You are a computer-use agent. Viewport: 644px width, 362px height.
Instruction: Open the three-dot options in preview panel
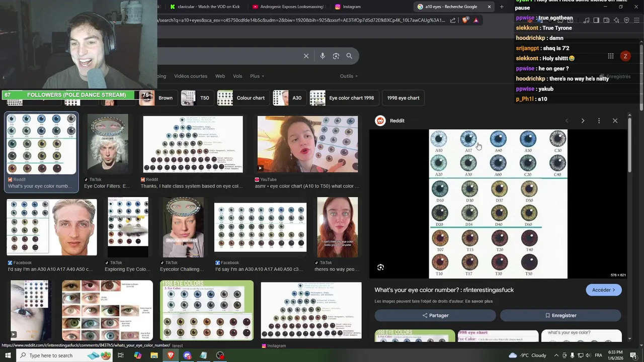click(599, 121)
